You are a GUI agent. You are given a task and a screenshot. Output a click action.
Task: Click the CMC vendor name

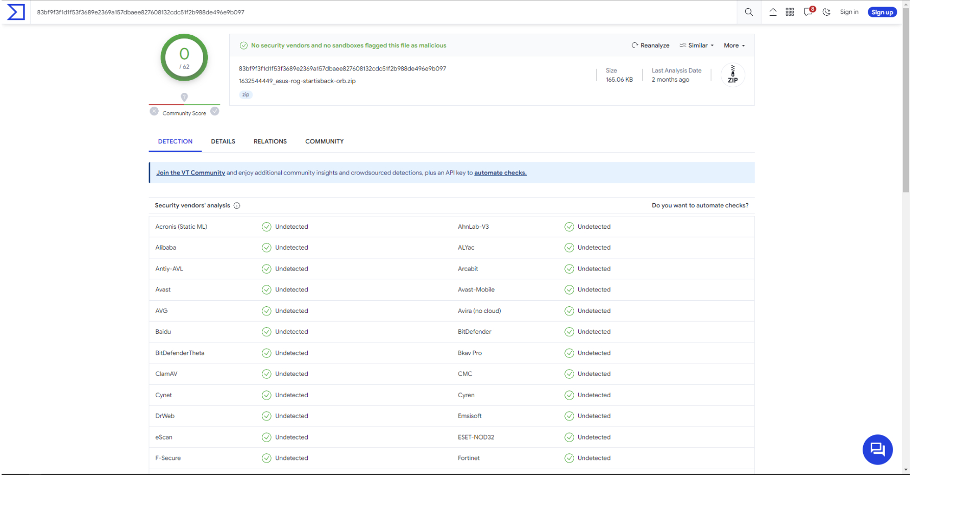[x=465, y=374]
